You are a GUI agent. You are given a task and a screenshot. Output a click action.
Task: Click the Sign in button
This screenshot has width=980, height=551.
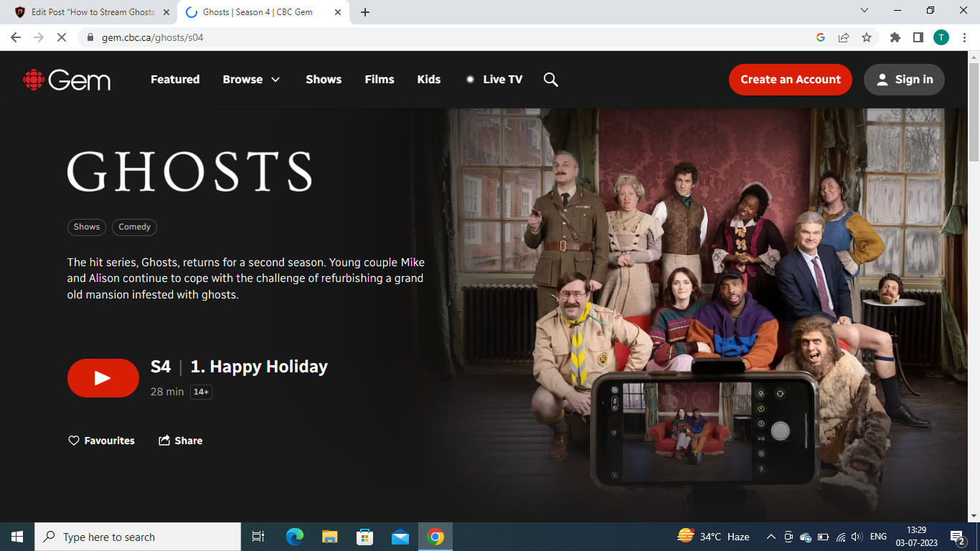point(904,80)
